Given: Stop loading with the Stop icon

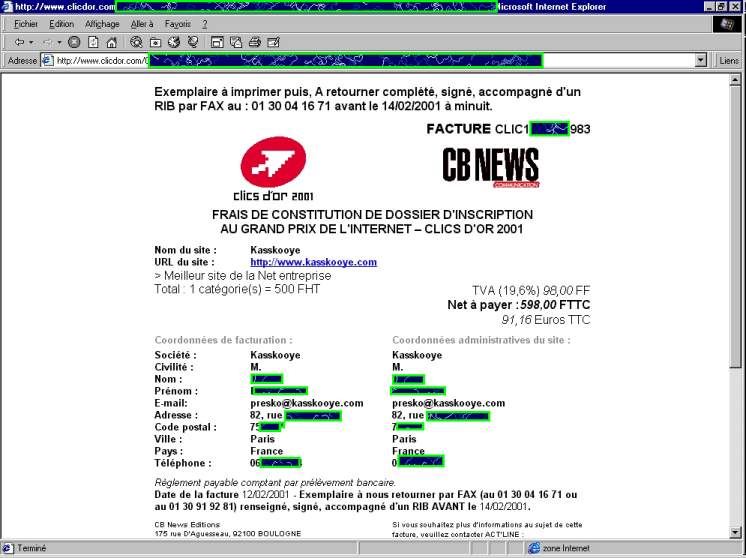Looking at the screenshot, I should [74, 42].
